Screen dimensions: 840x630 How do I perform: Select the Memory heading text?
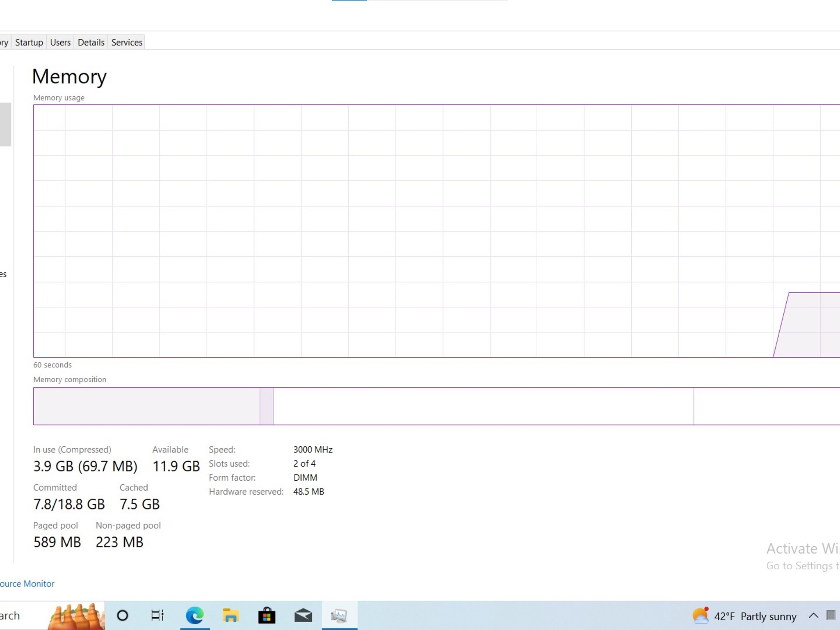click(69, 77)
